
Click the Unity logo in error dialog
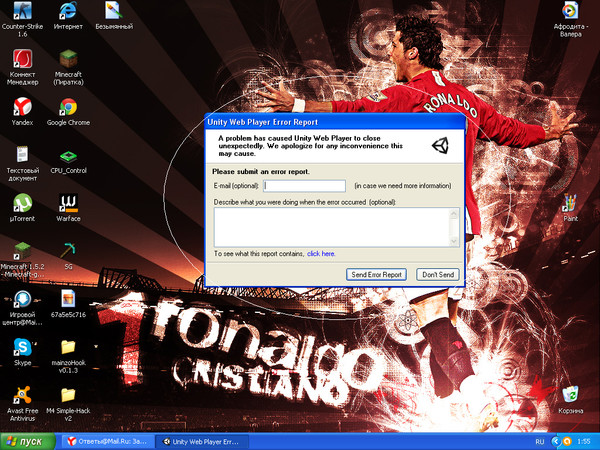point(440,145)
